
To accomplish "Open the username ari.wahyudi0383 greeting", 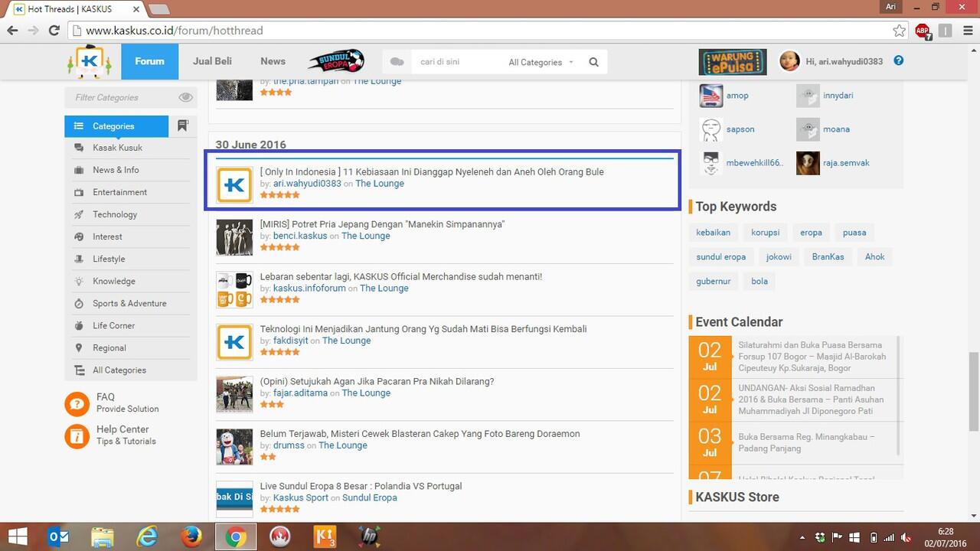I will click(x=844, y=61).
